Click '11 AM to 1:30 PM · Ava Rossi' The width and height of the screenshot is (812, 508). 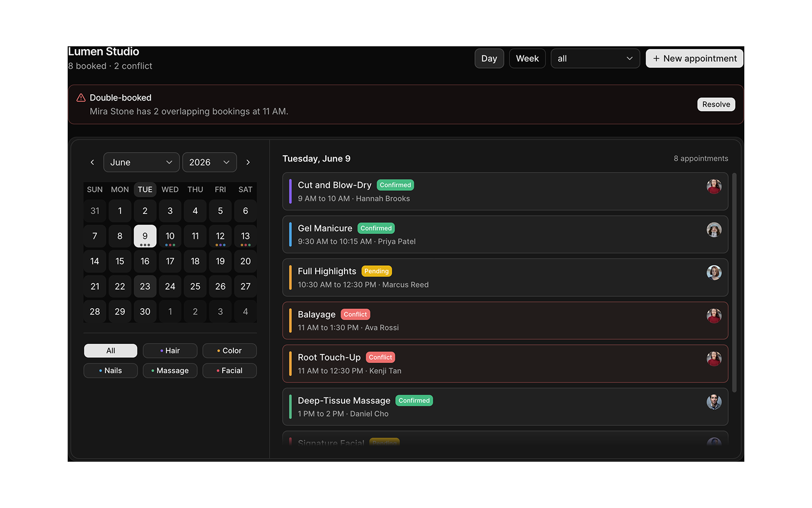[348, 328]
